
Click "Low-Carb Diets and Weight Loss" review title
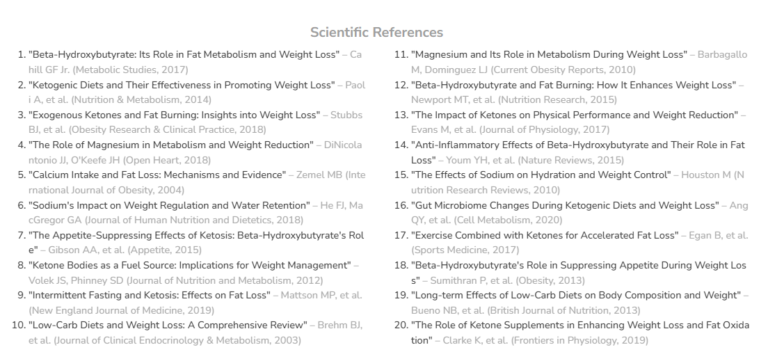pos(168,325)
